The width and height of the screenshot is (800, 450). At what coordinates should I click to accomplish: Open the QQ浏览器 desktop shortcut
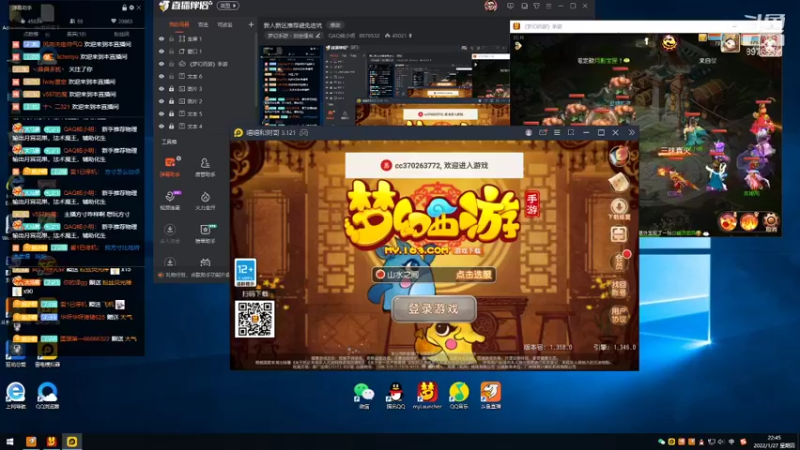point(47,395)
